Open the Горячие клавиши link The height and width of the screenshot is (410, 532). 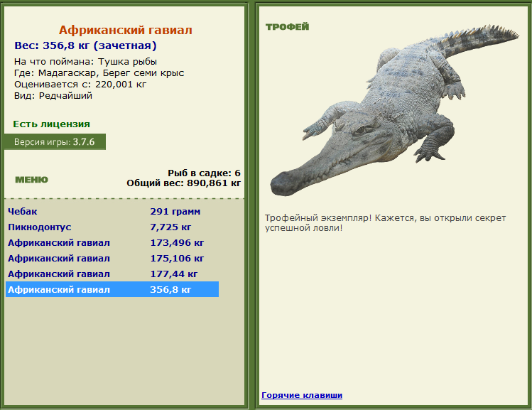pyautogui.click(x=302, y=395)
